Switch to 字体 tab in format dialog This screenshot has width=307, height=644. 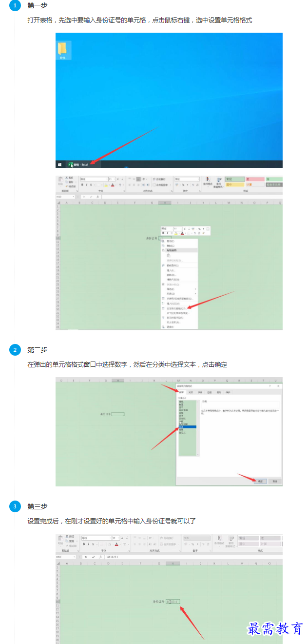[x=200, y=392]
